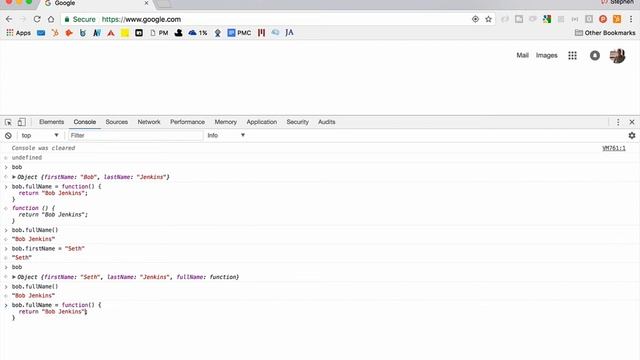The width and height of the screenshot is (640, 360).
Task: Clear the console with the ban icon
Action: click(8, 136)
